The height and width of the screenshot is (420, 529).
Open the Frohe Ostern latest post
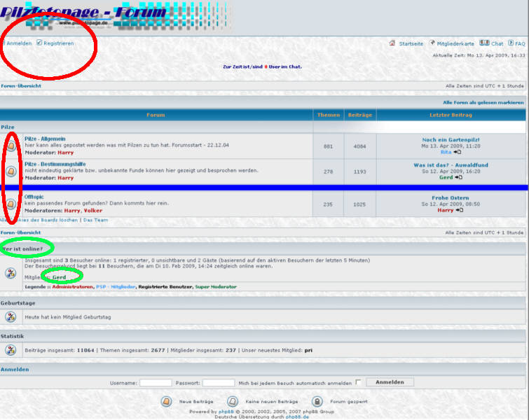click(x=450, y=198)
